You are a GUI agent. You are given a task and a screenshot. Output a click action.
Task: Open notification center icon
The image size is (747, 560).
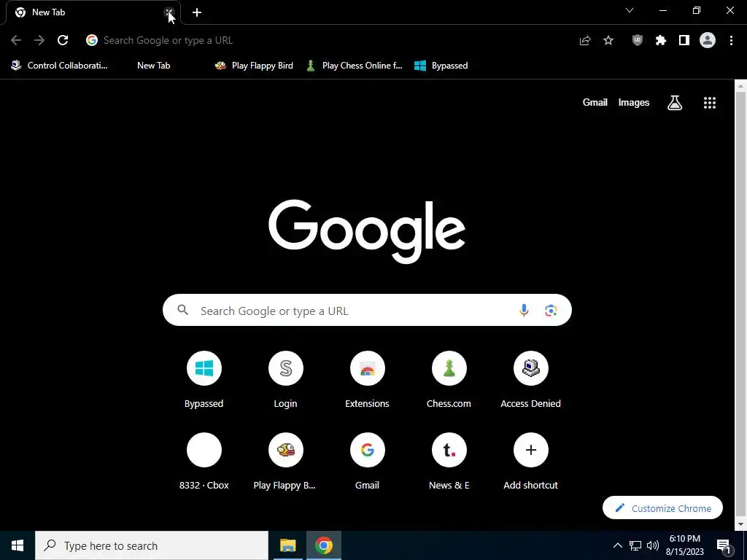(x=724, y=545)
